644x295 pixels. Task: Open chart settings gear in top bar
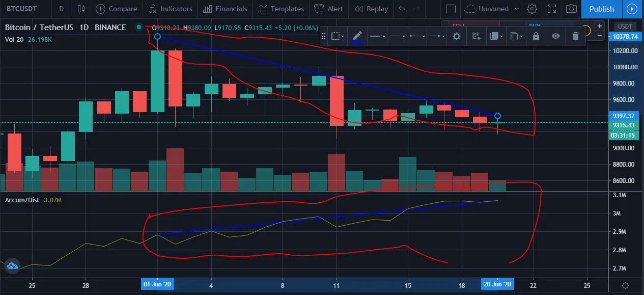(x=532, y=9)
